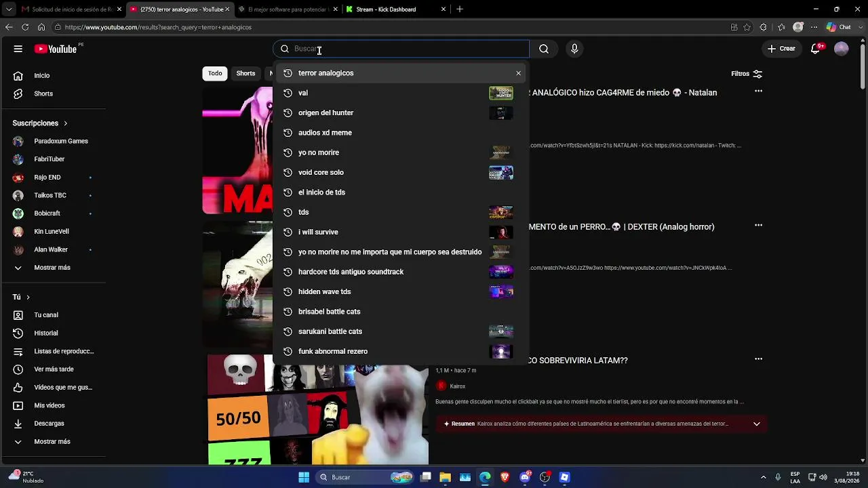The height and width of the screenshot is (488, 868).
Task: Open more options for the Natalan video
Action: tap(758, 91)
